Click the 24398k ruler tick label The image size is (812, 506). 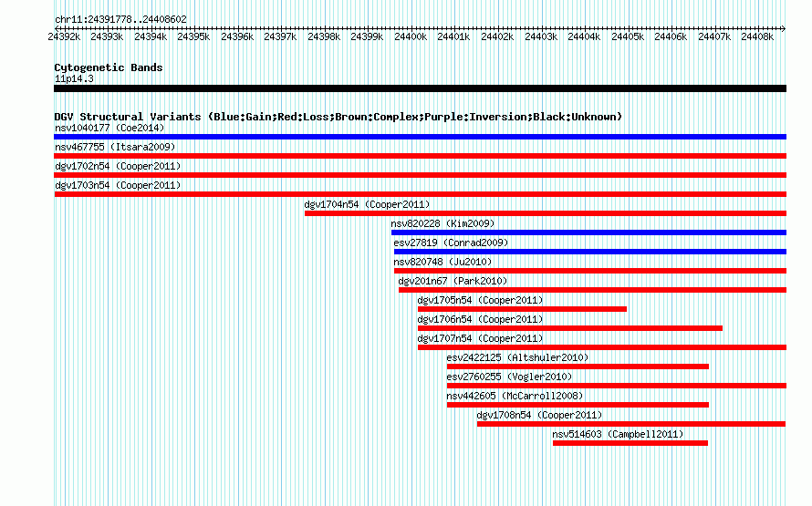(324, 36)
